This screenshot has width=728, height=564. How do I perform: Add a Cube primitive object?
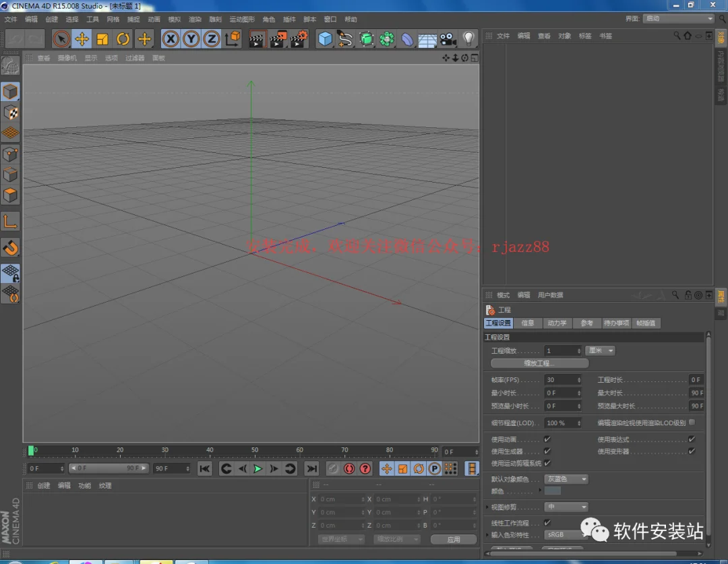coord(325,39)
